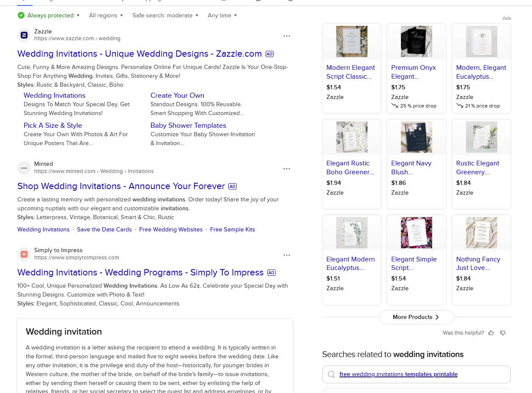Click the Save the Date Cards link
This screenshot has height=393, width=532.
tap(104, 229)
